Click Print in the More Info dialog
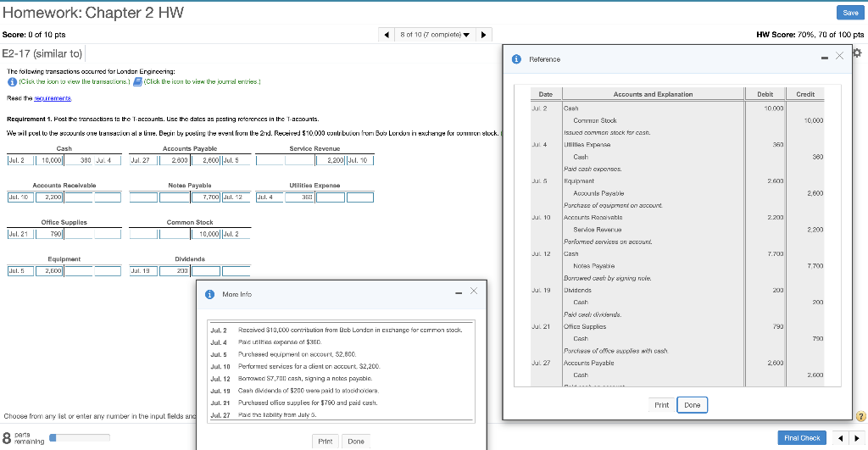The image size is (868, 450). tap(325, 442)
